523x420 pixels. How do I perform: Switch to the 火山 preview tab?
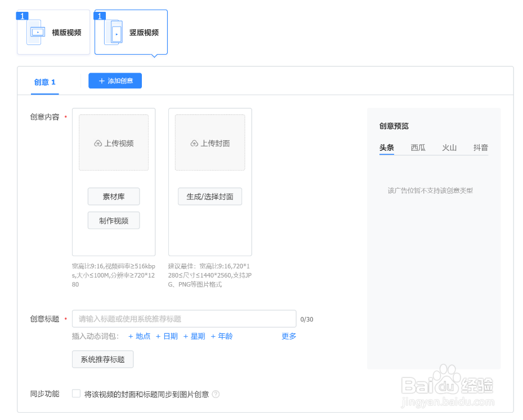(449, 148)
